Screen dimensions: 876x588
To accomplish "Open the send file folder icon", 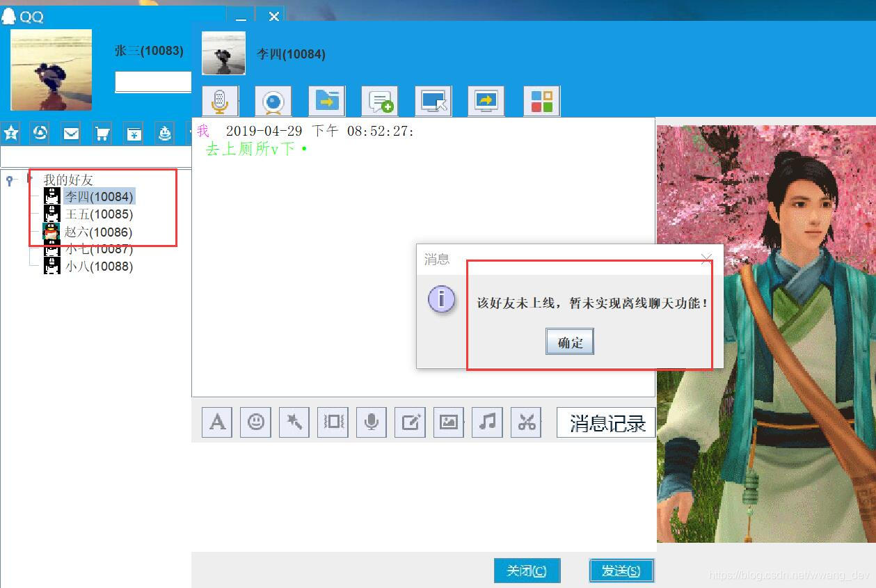I will tap(326, 101).
